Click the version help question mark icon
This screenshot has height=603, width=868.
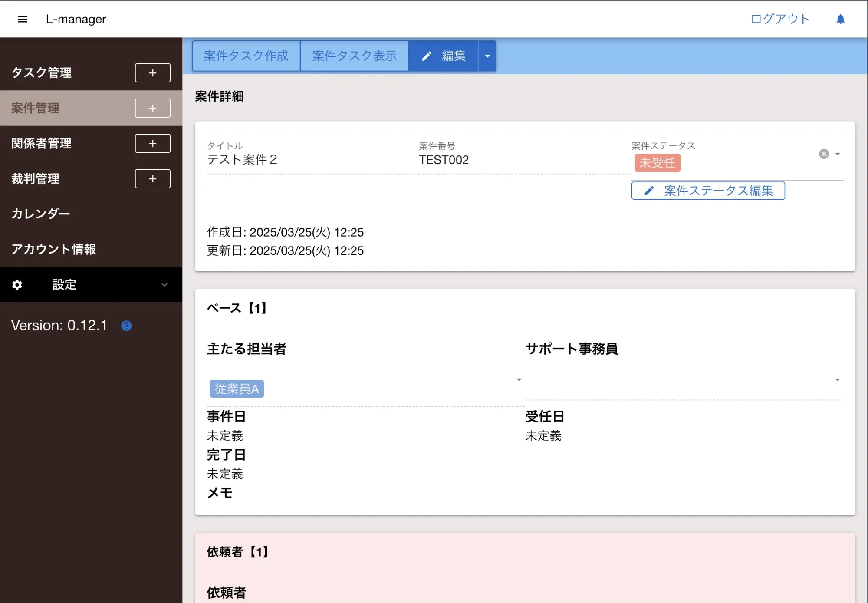pyautogui.click(x=126, y=326)
